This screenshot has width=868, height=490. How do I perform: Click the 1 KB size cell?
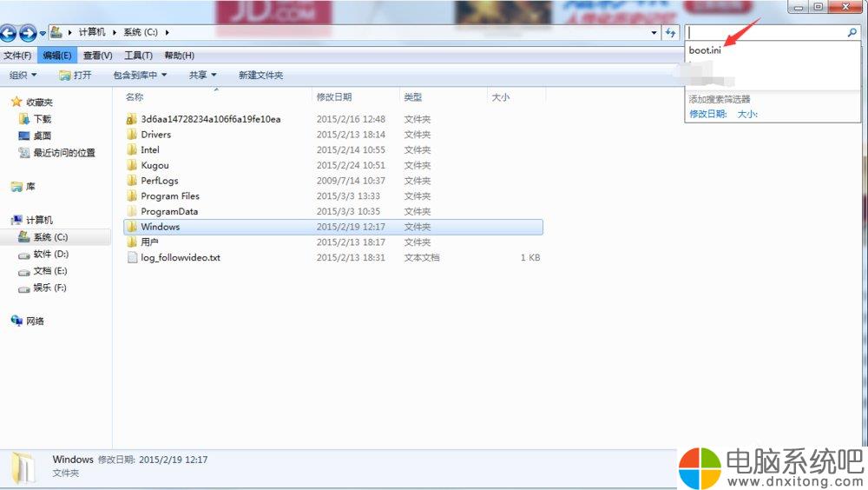(530, 257)
